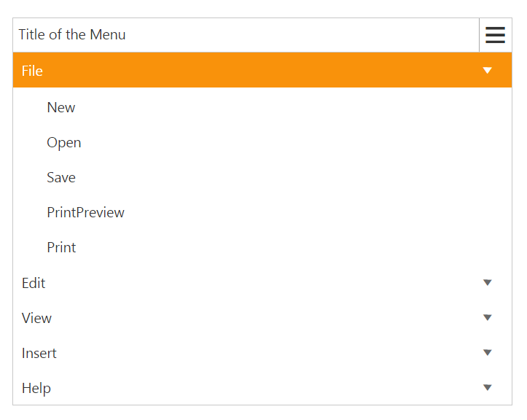Image resolution: width=527 pixels, height=420 pixels.
Task: Click the 'Title of the Menu' heading text
Action: click(72, 35)
